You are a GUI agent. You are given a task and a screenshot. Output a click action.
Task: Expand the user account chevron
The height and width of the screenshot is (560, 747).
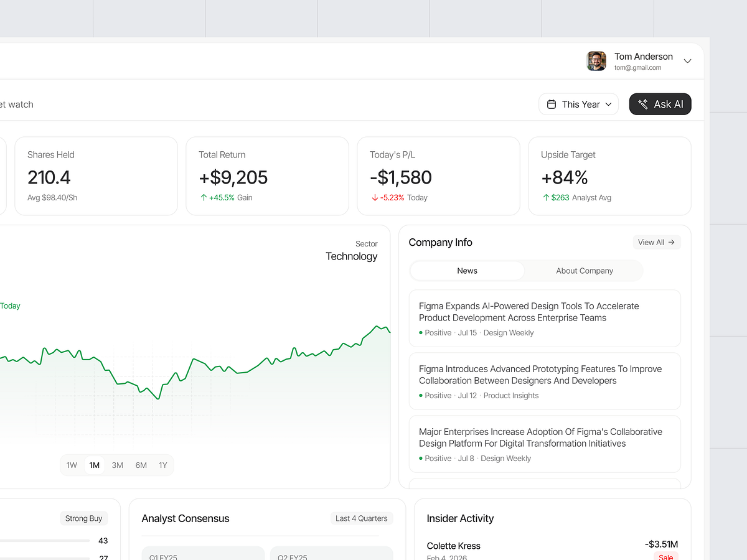pos(688,61)
